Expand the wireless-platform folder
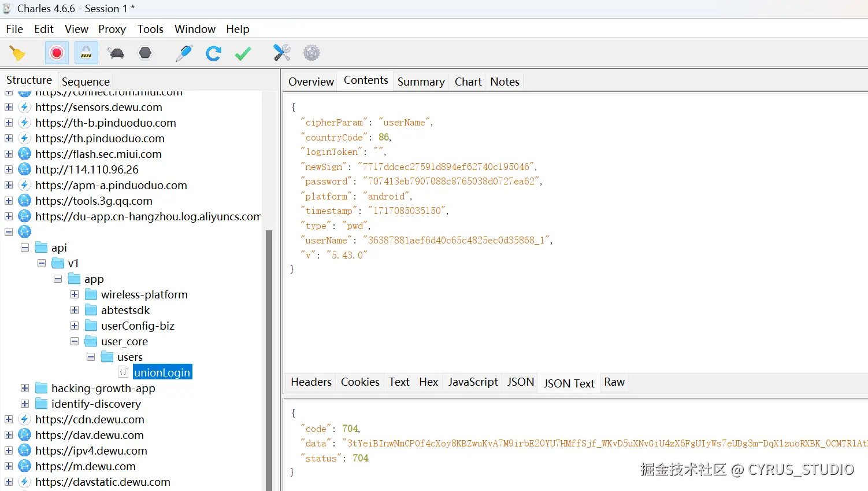Screen dimensions: 868x491 pos(75,294)
